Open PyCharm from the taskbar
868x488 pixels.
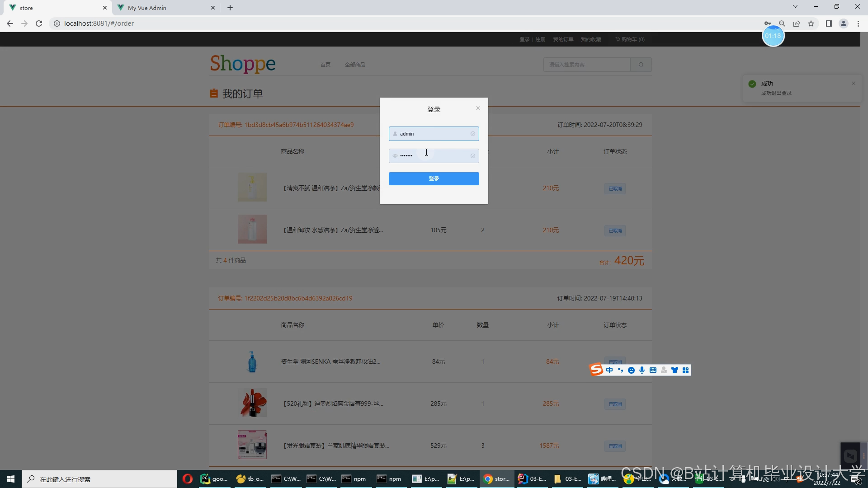[214, 479]
